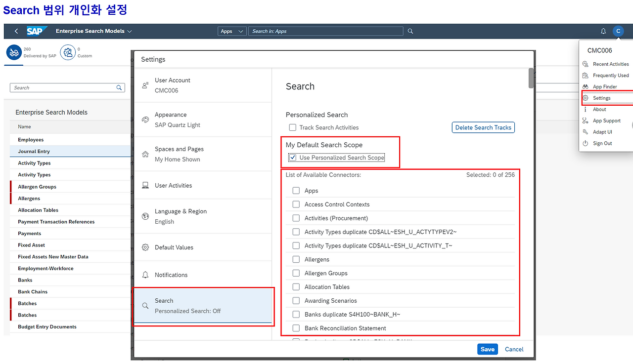Click the search icon in models filter field
The width and height of the screenshot is (633, 364).
click(119, 88)
